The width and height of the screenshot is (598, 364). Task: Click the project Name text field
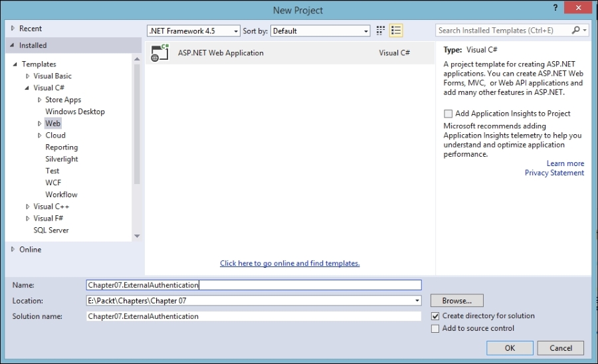pos(253,285)
